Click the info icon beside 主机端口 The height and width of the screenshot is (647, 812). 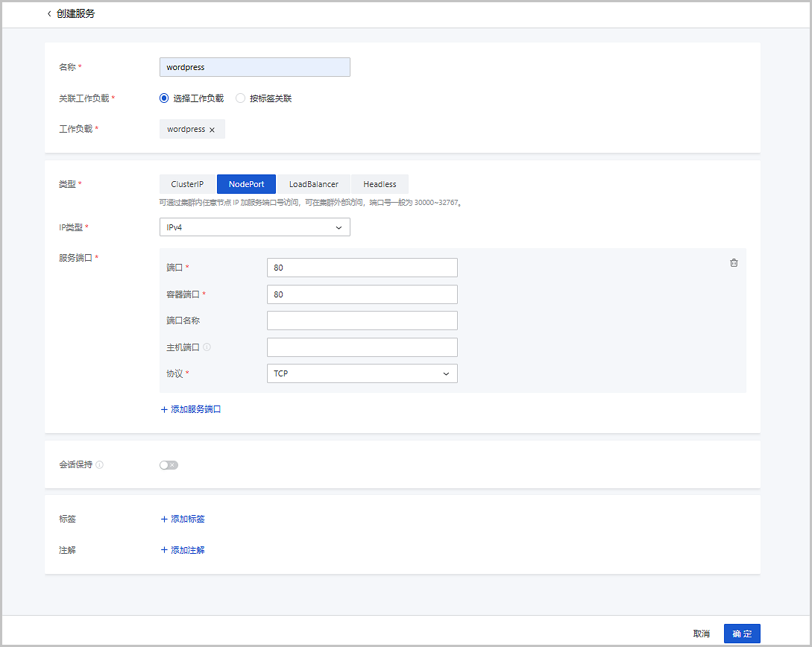pos(207,346)
